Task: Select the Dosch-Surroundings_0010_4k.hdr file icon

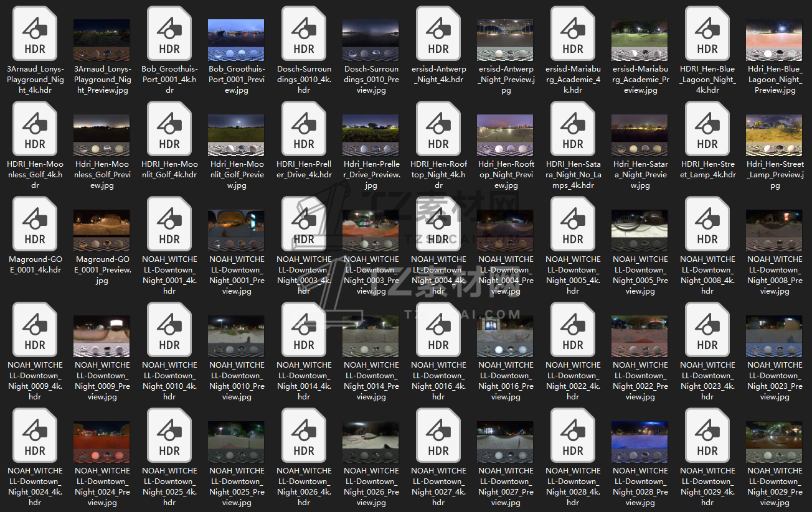Action: point(304,34)
